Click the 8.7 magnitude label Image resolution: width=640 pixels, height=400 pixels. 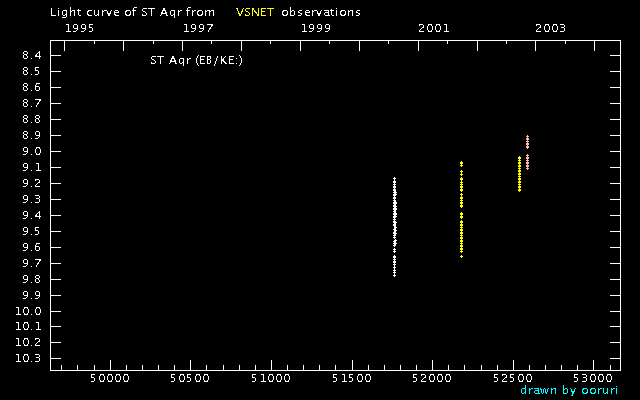(x=32, y=103)
